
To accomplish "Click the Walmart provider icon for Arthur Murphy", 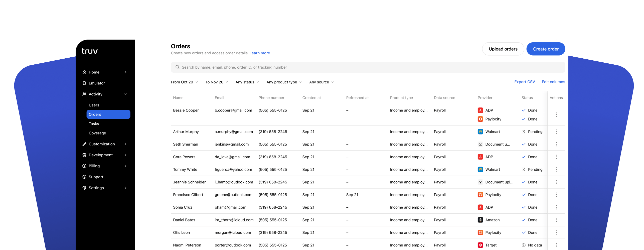I will 480,132.
